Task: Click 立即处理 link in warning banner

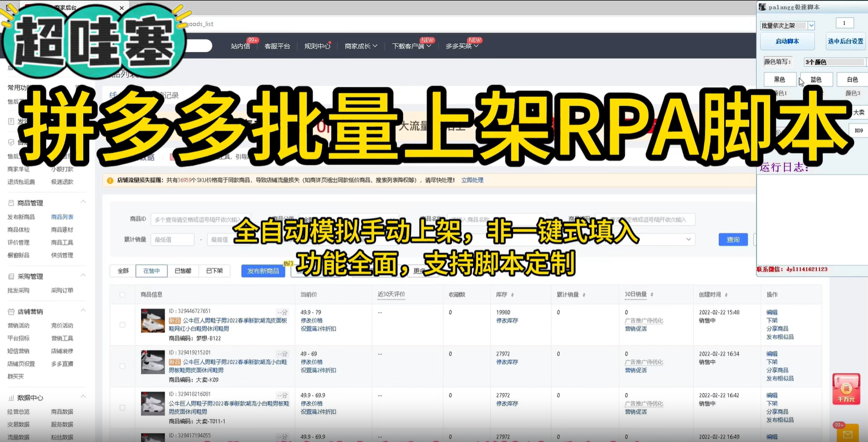Action: click(472, 180)
